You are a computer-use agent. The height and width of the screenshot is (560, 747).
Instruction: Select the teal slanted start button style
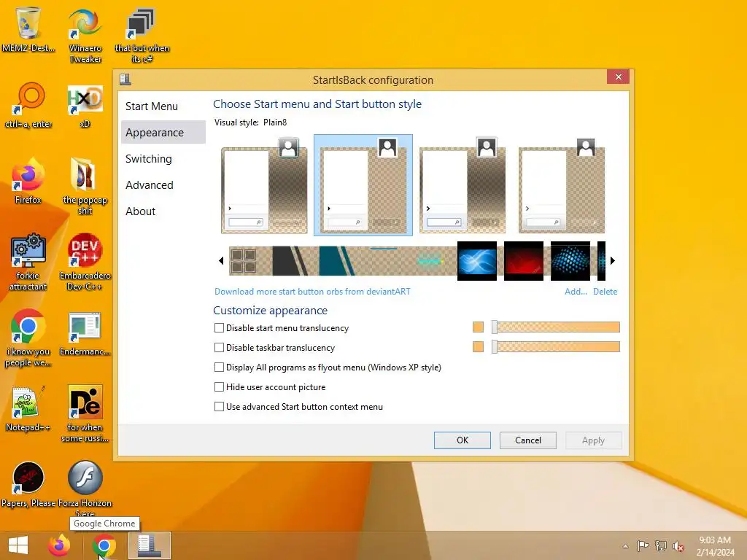click(337, 261)
